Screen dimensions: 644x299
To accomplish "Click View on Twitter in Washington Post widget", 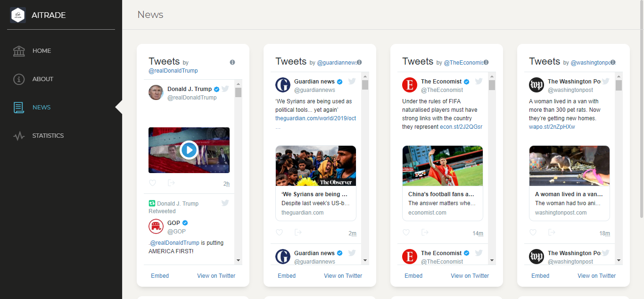I will [x=596, y=276].
